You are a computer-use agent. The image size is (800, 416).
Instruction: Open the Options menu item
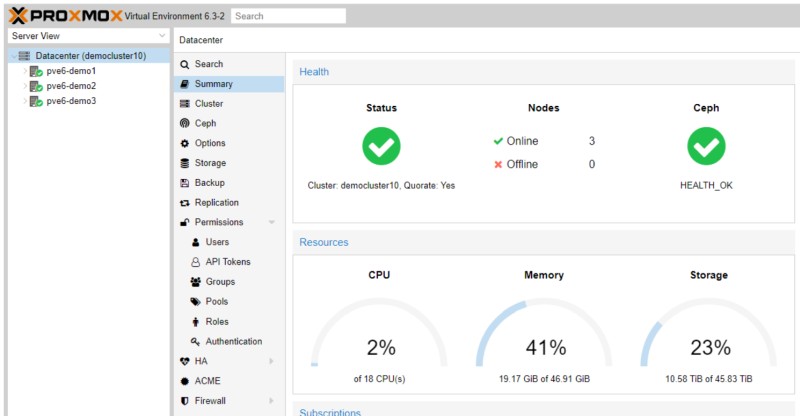point(229,143)
